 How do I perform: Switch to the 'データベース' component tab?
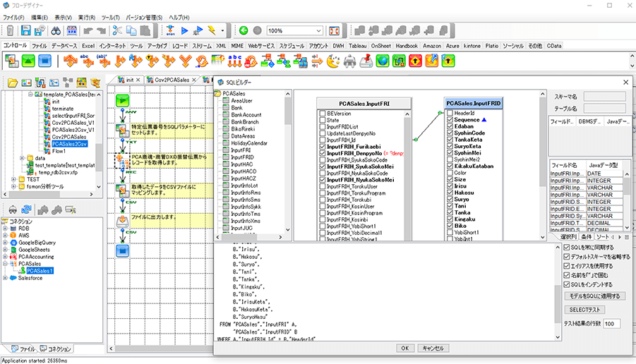pyautogui.click(x=66, y=45)
